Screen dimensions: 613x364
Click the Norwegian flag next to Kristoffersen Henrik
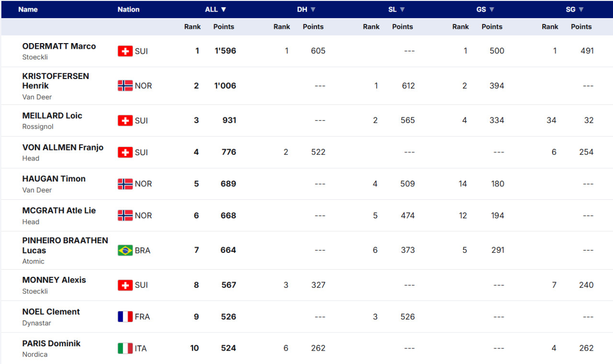[x=125, y=86]
